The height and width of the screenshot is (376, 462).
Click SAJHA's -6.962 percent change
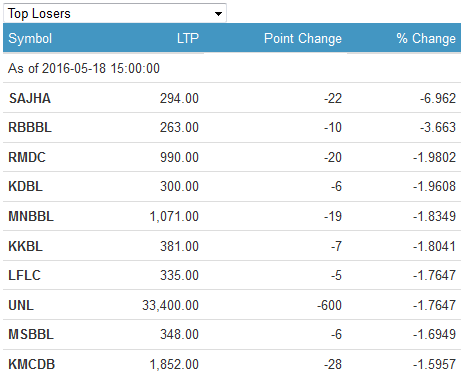pyautogui.click(x=438, y=98)
